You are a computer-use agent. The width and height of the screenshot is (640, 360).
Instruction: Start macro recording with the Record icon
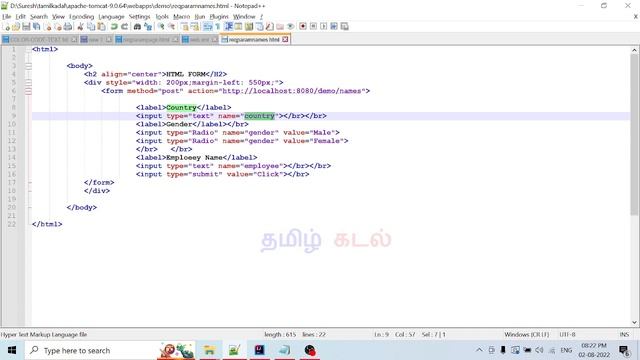tap(303, 27)
